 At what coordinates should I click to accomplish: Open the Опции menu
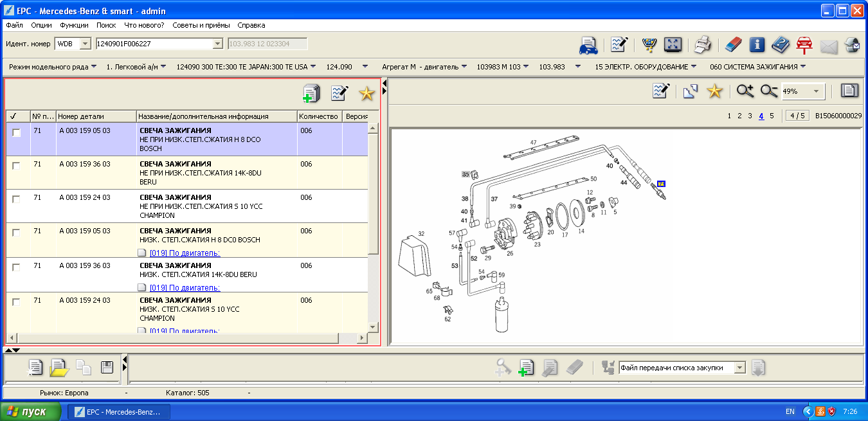(x=41, y=25)
